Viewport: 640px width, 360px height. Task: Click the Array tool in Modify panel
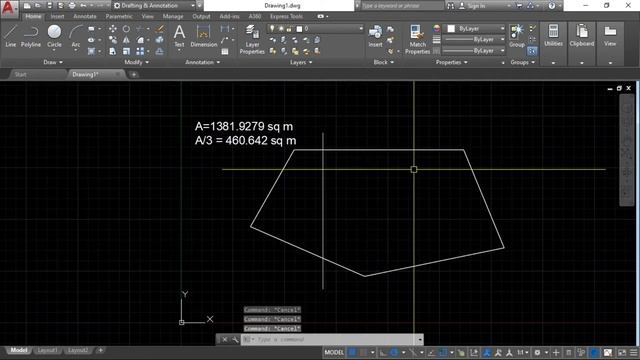[x=140, y=51]
